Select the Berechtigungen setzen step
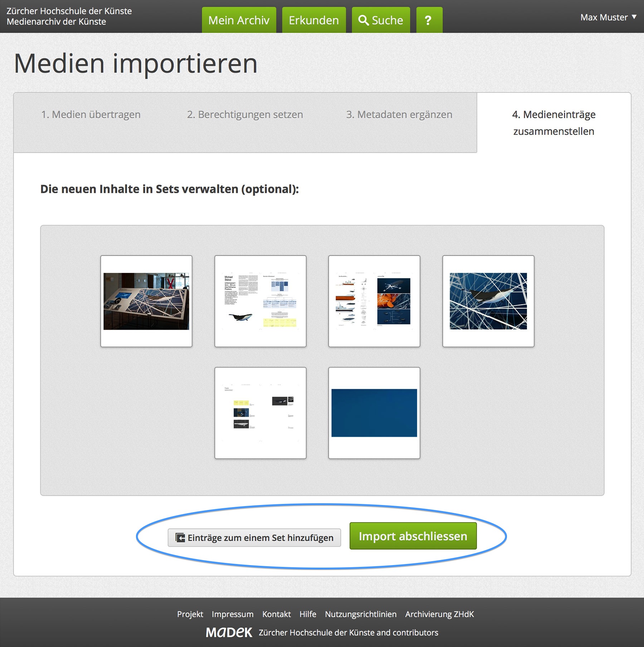 [x=245, y=114]
